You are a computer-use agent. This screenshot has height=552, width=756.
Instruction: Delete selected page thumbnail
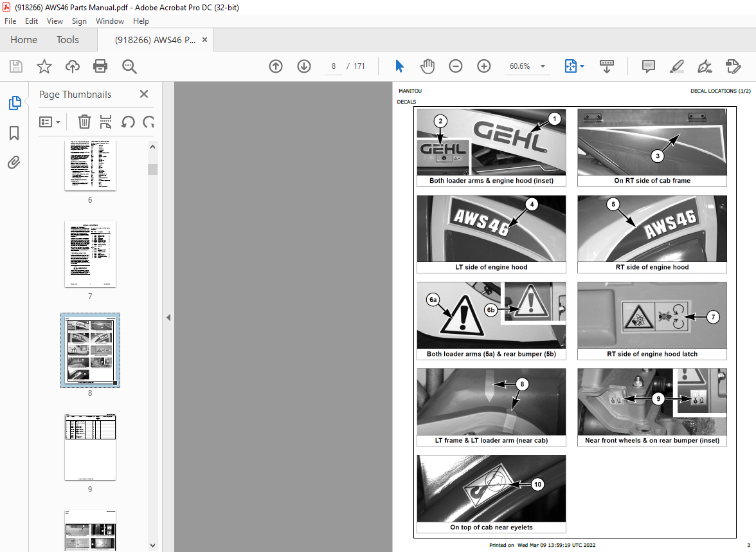pos(84,122)
